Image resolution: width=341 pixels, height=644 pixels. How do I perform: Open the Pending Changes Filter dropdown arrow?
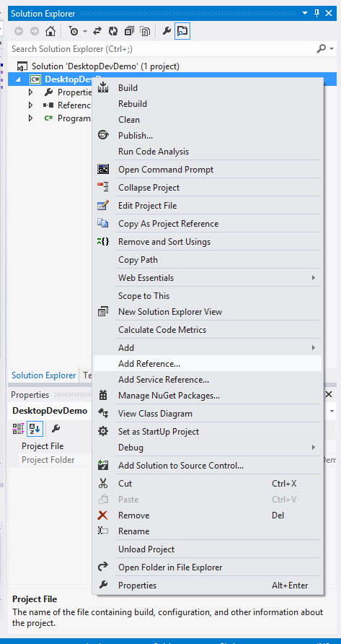point(85,31)
